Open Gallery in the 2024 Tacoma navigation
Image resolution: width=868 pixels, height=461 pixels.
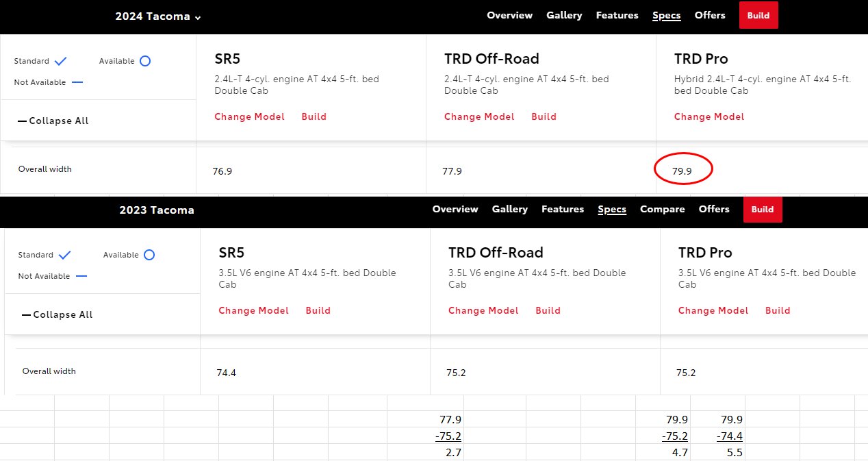(564, 15)
